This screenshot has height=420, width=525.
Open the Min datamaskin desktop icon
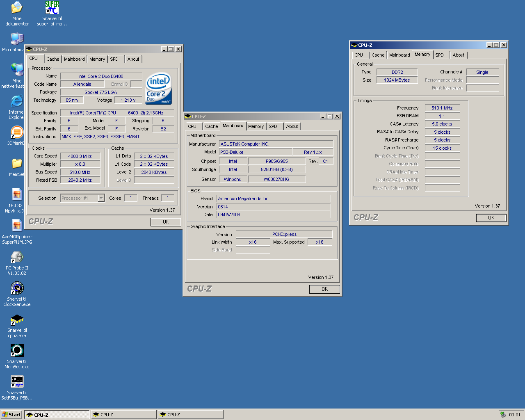coord(17,39)
